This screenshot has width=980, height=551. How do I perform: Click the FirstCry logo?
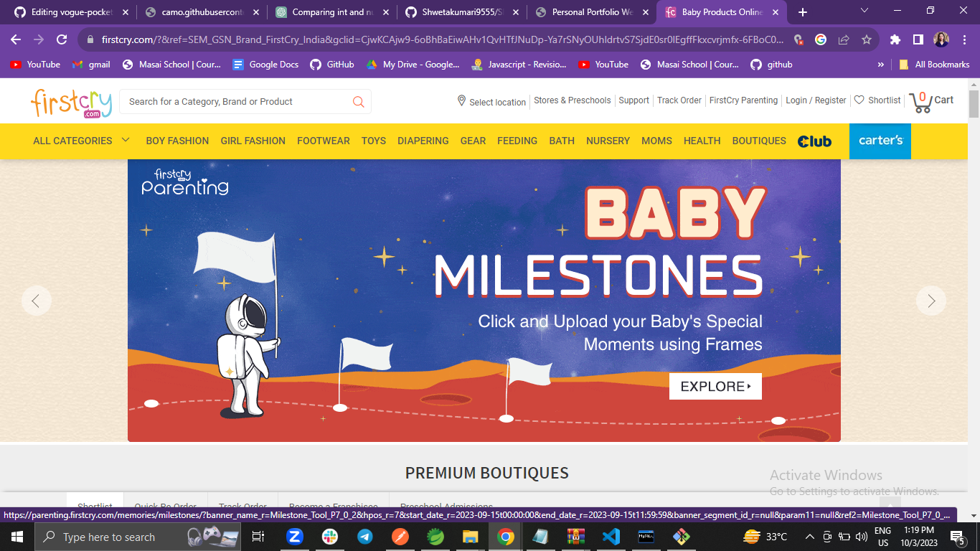click(71, 103)
